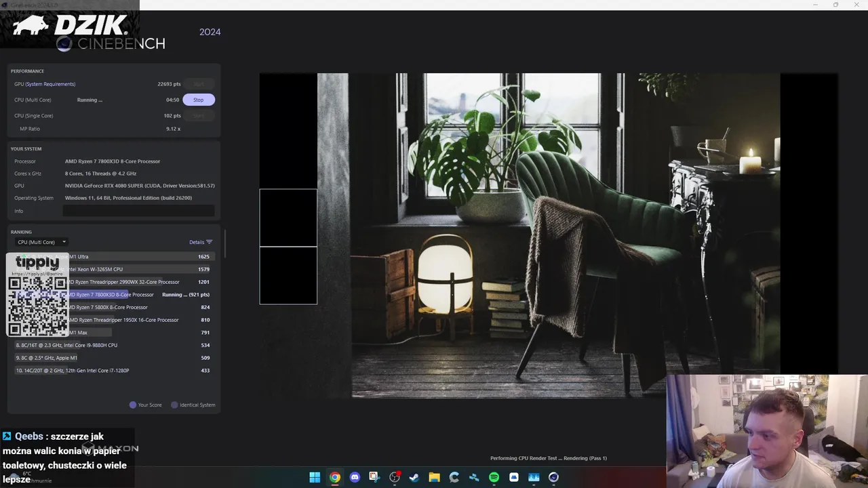Click into the Info text field
This screenshot has height=488, width=868.
(x=138, y=211)
